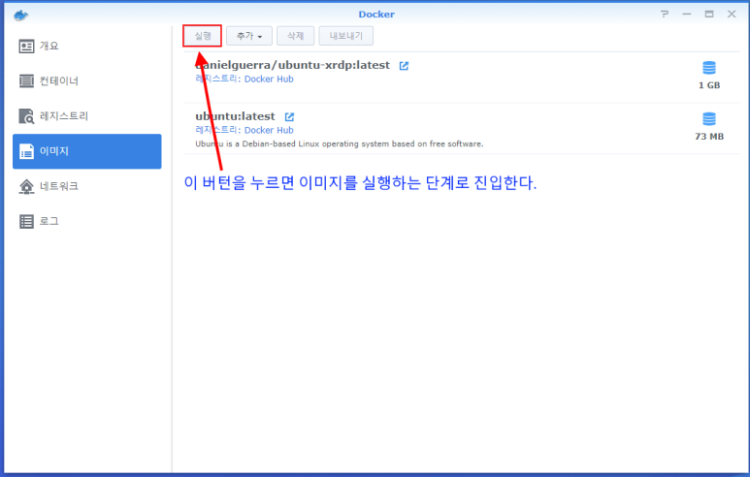Click the 73 MB disk size icon
Viewport: 750px width, 477px height.
(x=709, y=119)
